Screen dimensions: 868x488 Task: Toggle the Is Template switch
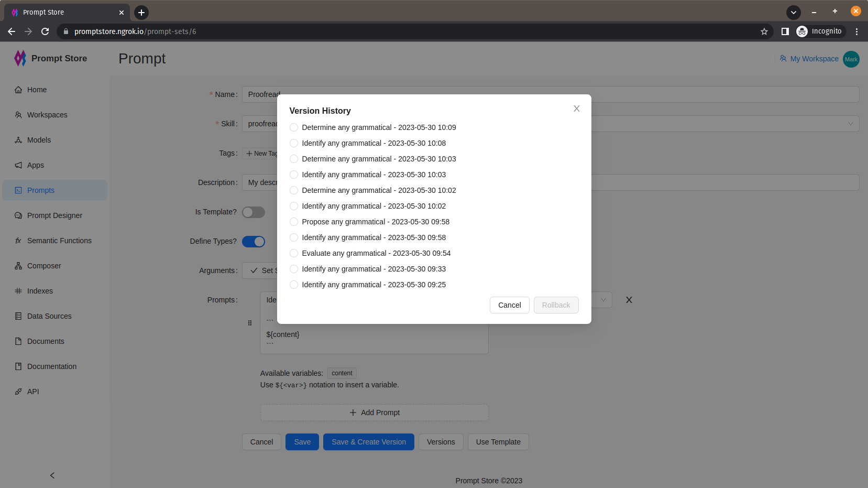tap(254, 212)
